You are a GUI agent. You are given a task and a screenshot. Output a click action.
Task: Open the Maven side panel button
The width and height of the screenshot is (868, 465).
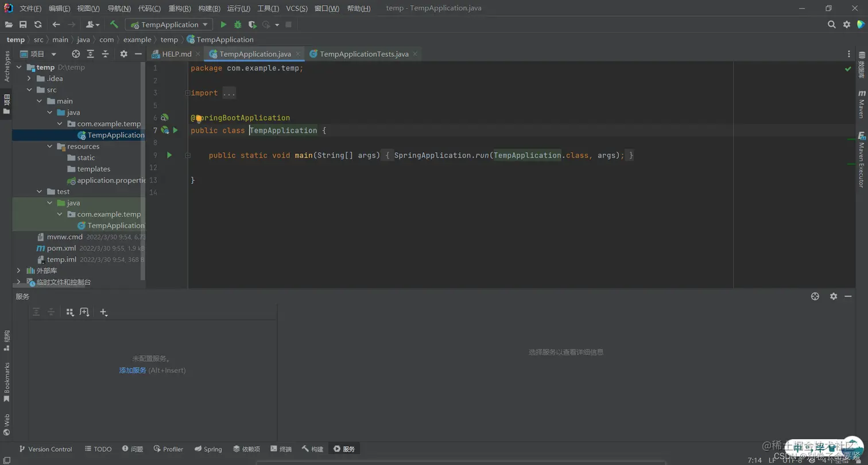861,104
